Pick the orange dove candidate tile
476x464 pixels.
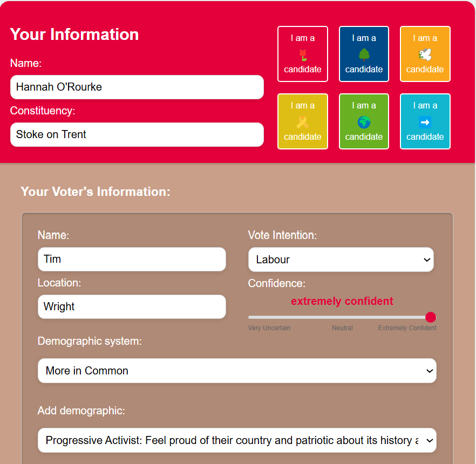click(425, 54)
